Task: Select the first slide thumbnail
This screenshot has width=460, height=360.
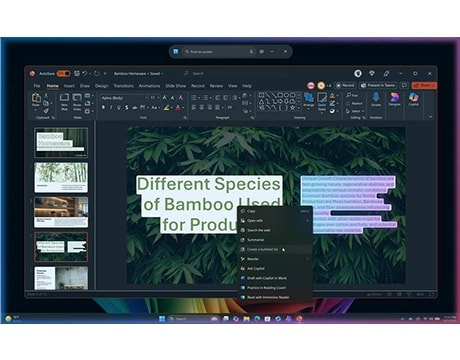Action: point(61,143)
